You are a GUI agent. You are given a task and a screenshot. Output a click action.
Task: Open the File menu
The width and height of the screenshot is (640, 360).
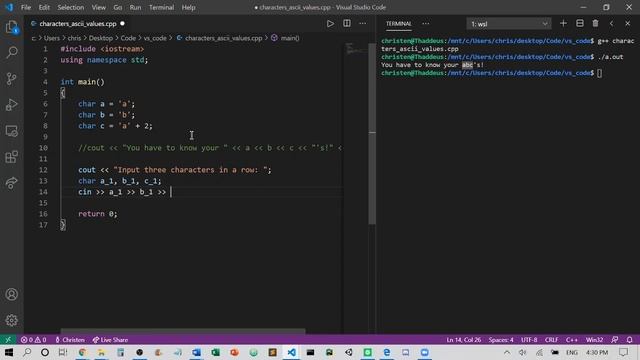(x=26, y=7)
